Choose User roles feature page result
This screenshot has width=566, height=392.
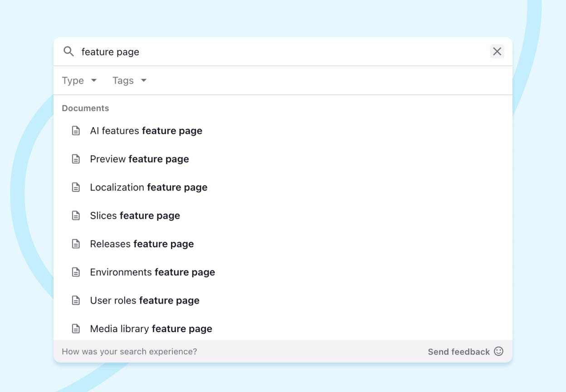(x=145, y=300)
